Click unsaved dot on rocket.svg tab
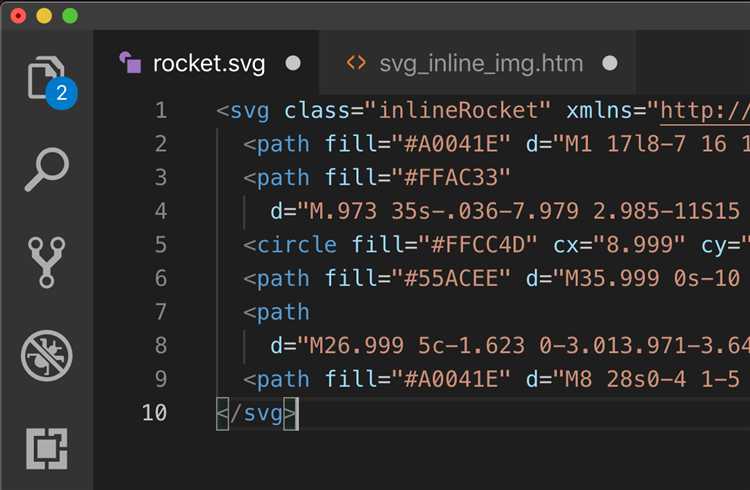Viewport: 750px width, 490px height. pos(293,63)
